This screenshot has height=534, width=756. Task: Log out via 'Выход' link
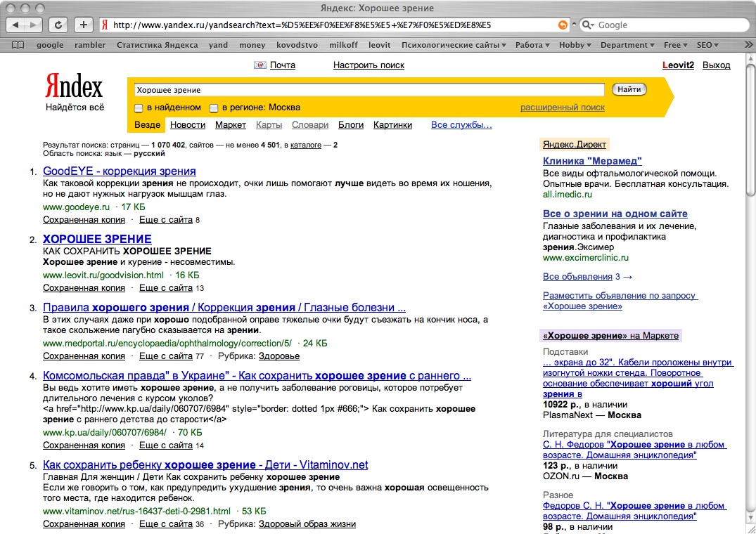tap(716, 65)
